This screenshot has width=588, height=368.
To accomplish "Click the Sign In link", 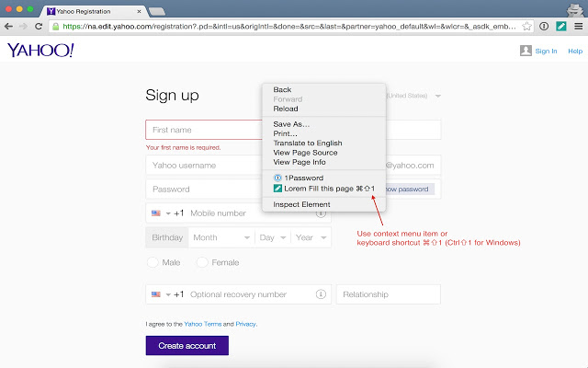I will [x=546, y=52].
